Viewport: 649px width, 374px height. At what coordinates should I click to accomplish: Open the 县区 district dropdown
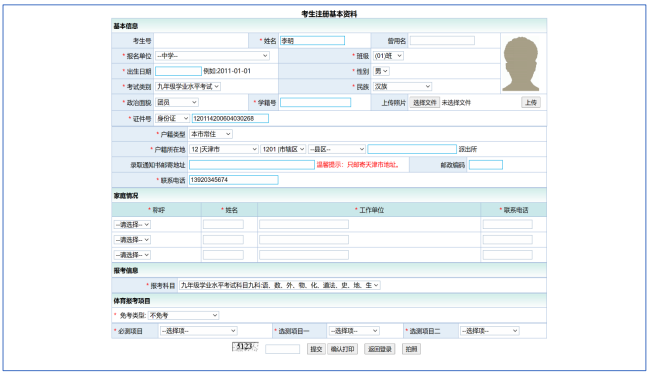point(337,149)
